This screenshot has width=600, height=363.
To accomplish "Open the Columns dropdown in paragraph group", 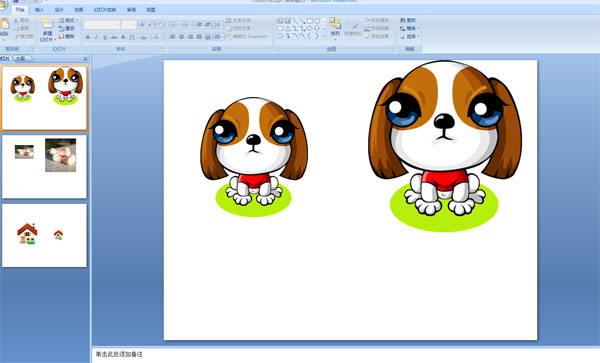I will (218, 37).
